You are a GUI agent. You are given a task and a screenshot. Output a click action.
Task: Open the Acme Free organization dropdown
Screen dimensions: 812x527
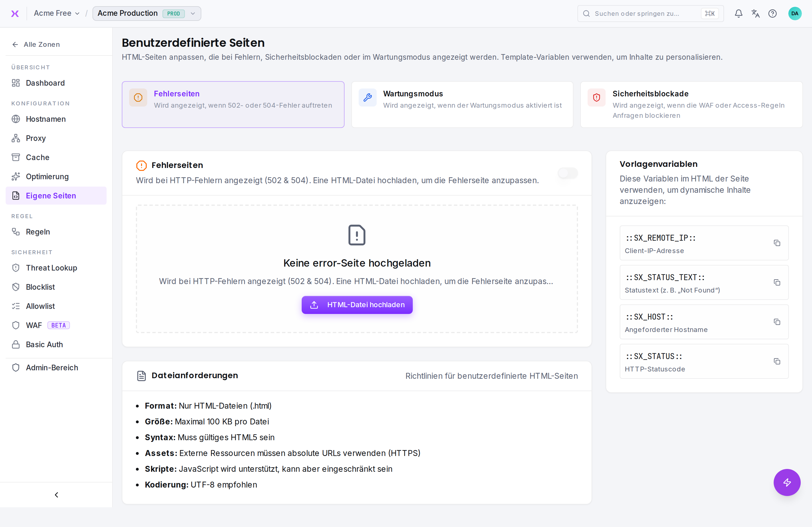click(57, 13)
